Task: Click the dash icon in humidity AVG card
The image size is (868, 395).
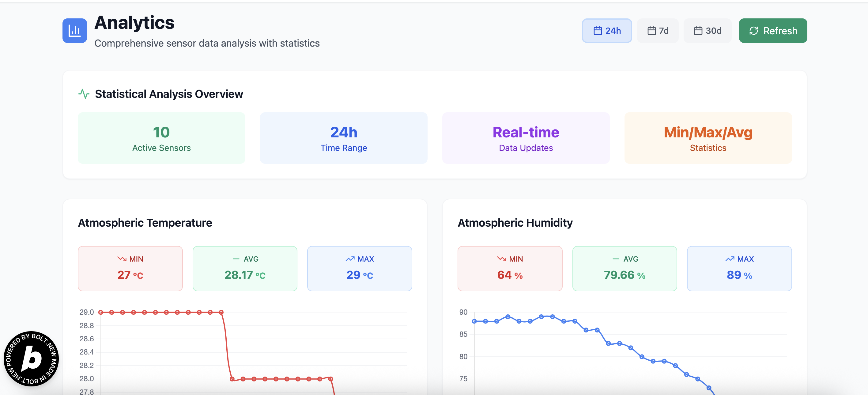Action: tap(616, 259)
